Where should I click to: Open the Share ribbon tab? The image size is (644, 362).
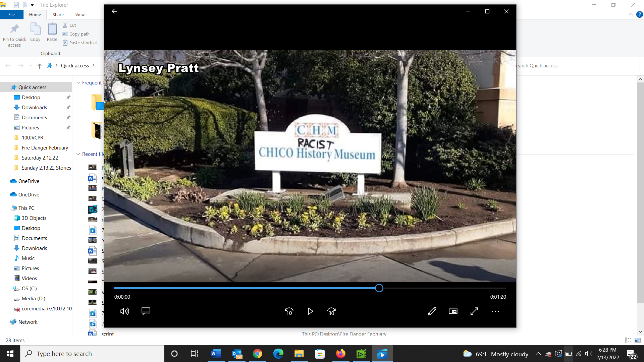(x=58, y=14)
